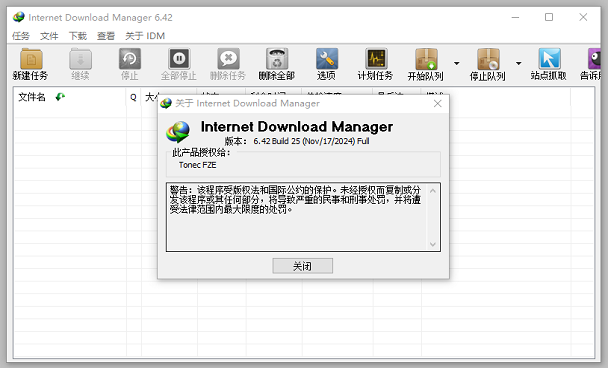Click the 警告 warning text box

(303, 217)
